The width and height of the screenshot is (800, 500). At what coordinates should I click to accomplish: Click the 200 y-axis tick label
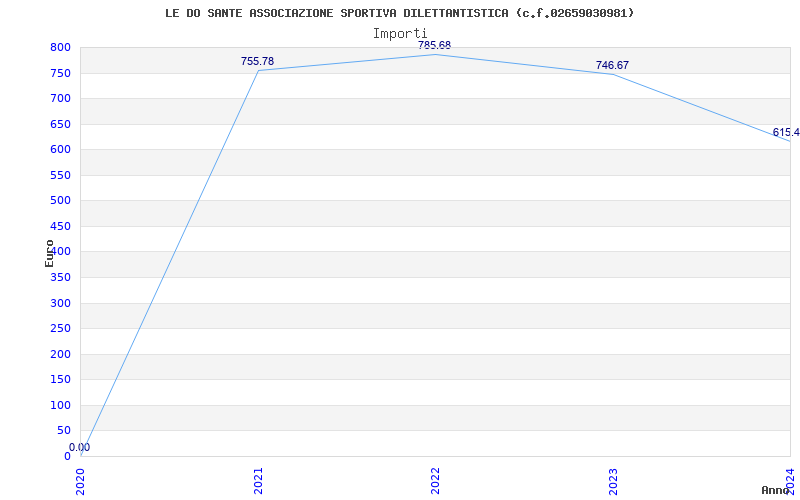(60, 354)
